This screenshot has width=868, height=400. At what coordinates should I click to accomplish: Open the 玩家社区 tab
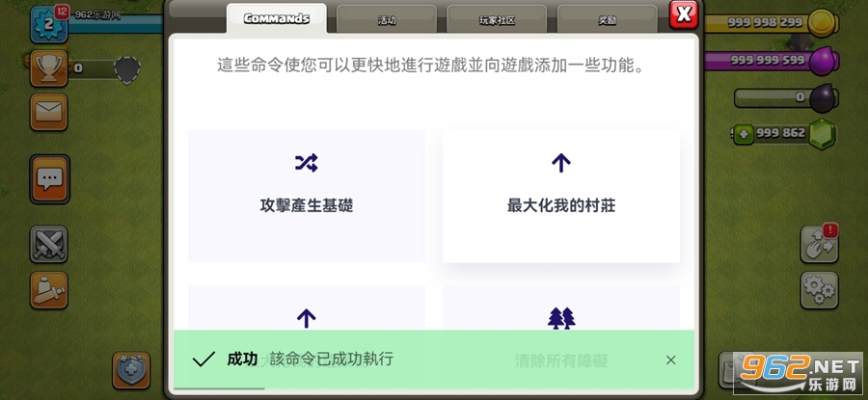click(x=497, y=20)
